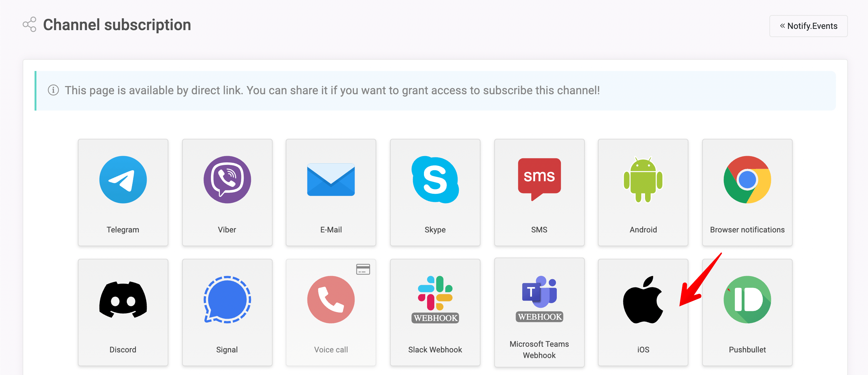Choose the Viber messenger icon
Viewport: 868px width, 375px height.
pyautogui.click(x=227, y=180)
